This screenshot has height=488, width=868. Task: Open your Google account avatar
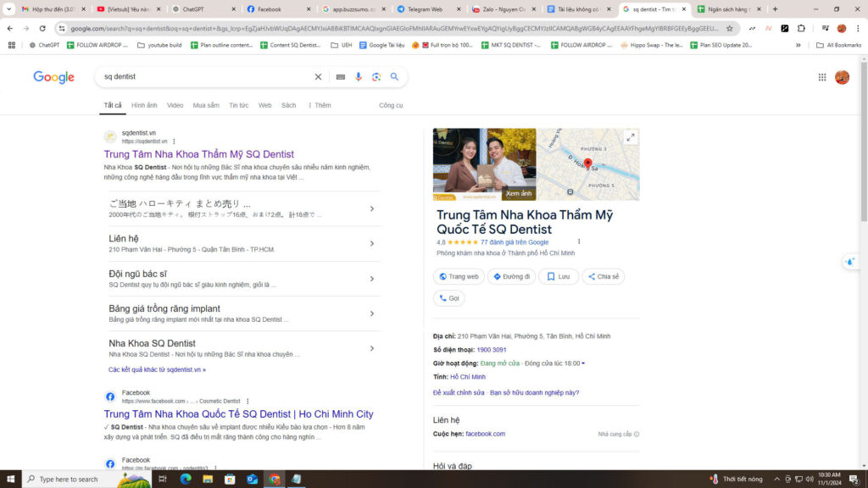tap(842, 76)
